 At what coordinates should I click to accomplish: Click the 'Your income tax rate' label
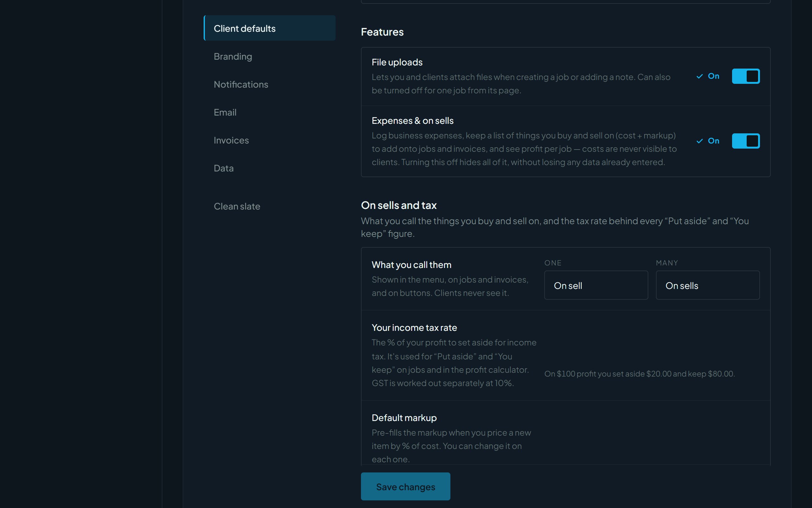point(414,328)
